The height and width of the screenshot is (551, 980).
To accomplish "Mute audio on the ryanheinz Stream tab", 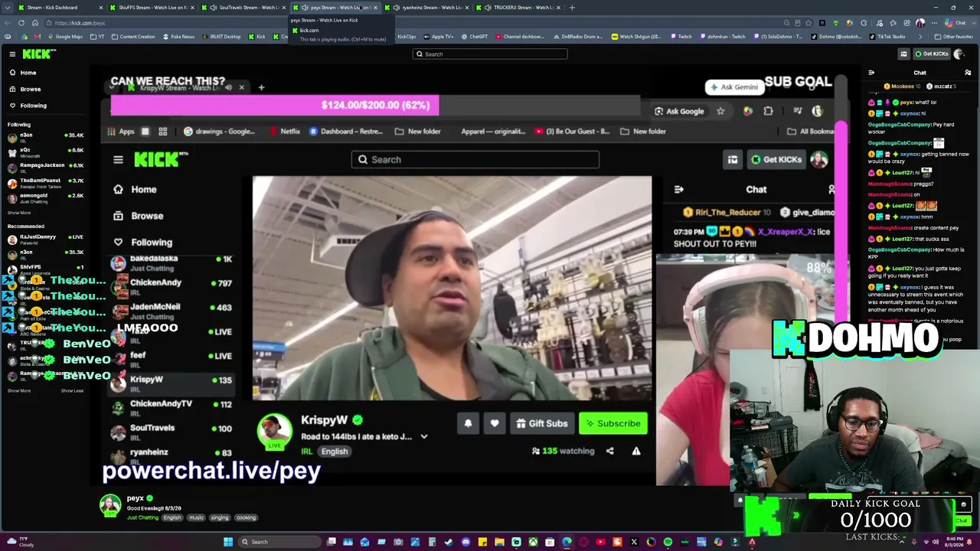I will (x=396, y=8).
